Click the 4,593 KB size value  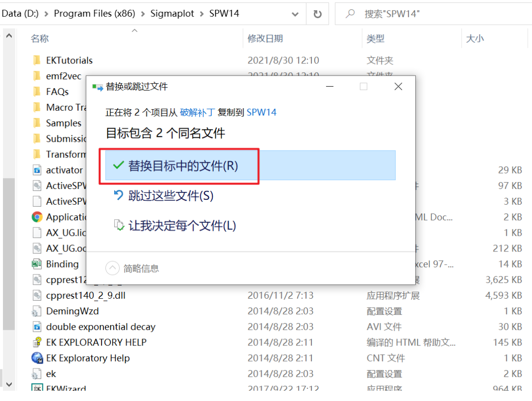503,295
